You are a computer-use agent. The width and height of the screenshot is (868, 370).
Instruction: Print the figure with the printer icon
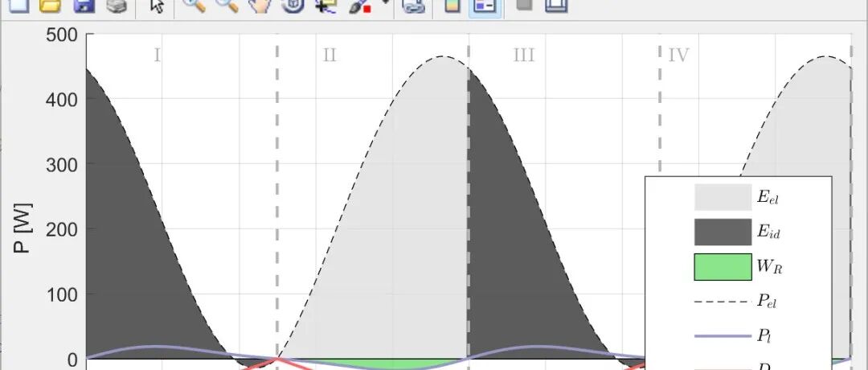(117, 6)
